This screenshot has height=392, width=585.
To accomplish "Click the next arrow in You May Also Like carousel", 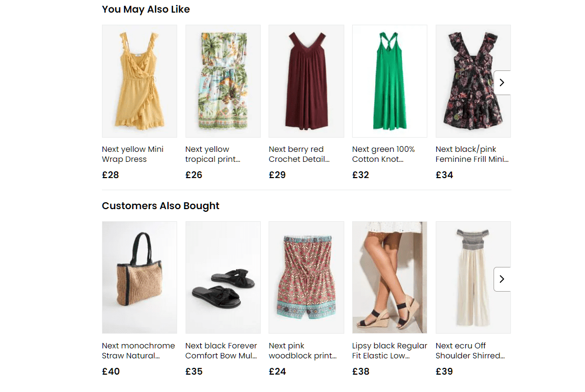I will pos(502,82).
